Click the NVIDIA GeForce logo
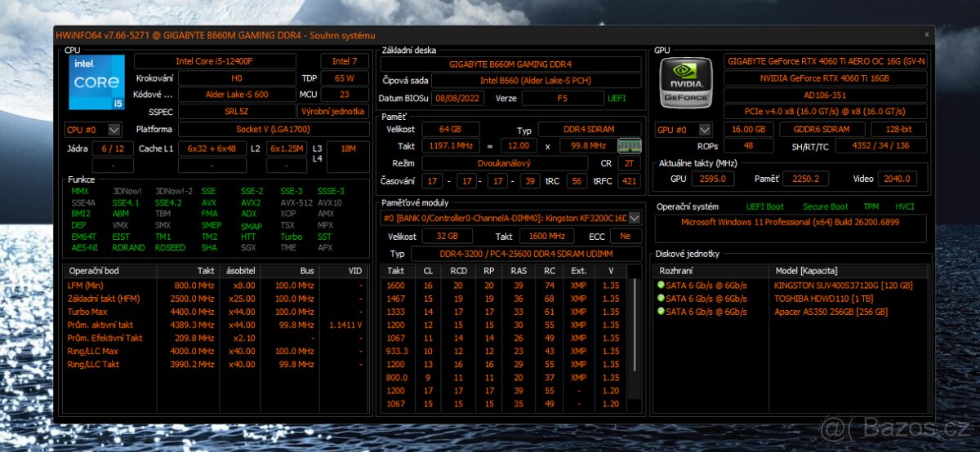Image resolution: width=980 pixels, height=452 pixels. 688,82
